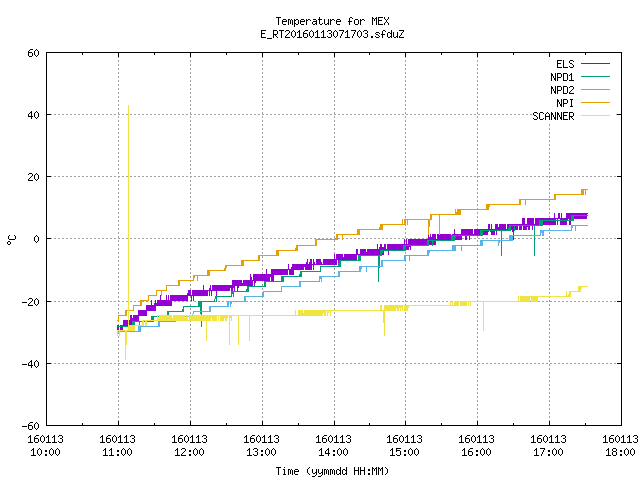640x480 pixels.
Task: Click the x-axis tick label 14:00
Action: coord(333,452)
